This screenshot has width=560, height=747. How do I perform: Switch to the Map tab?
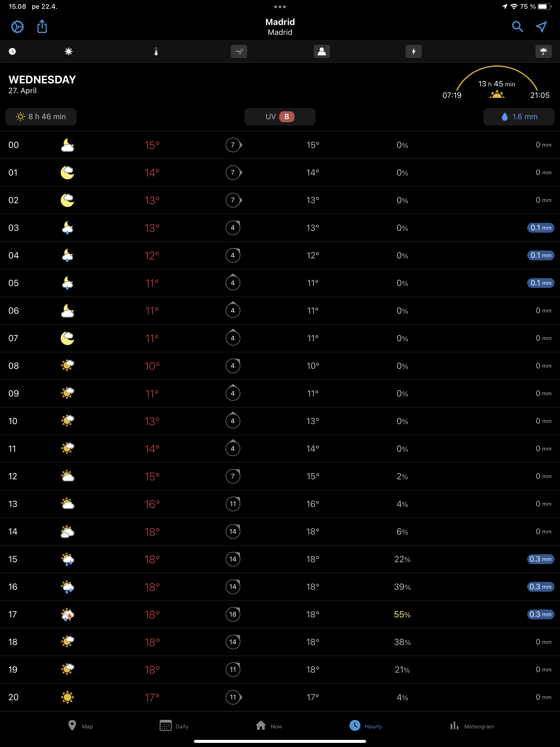(x=80, y=726)
